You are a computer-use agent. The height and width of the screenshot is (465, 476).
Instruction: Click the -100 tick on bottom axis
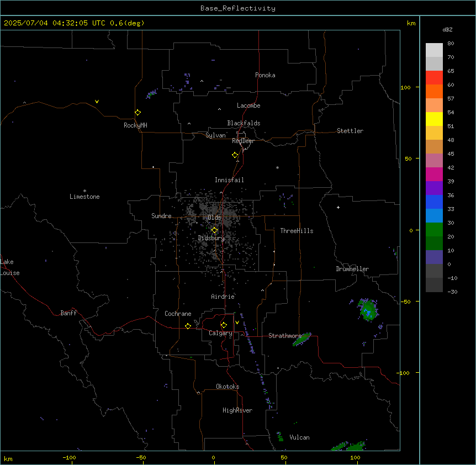[69, 458]
